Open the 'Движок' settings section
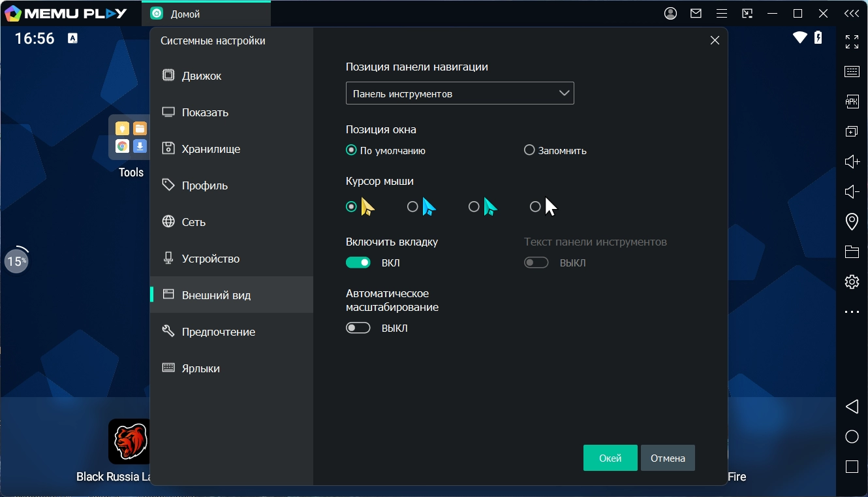The width and height of the screenshot is (868, 497). click(232, 76)
